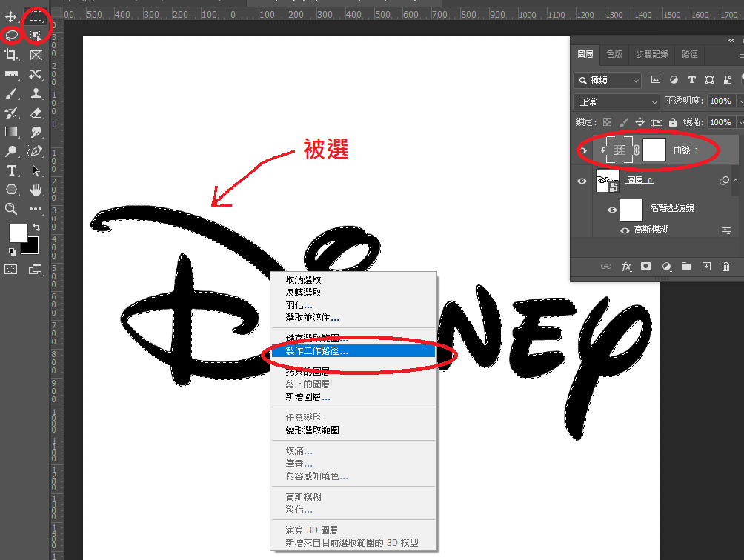Select the Content-Aware Move tool

36,74
